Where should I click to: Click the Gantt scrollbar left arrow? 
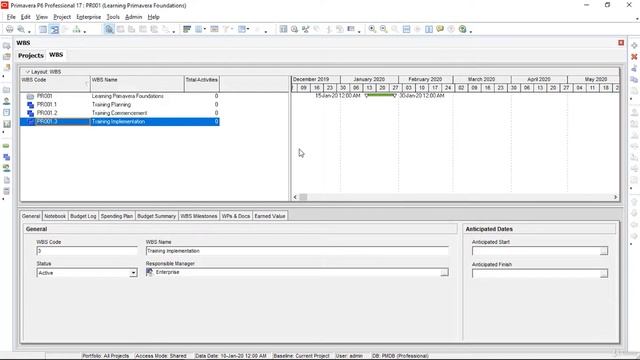point(295,197)
